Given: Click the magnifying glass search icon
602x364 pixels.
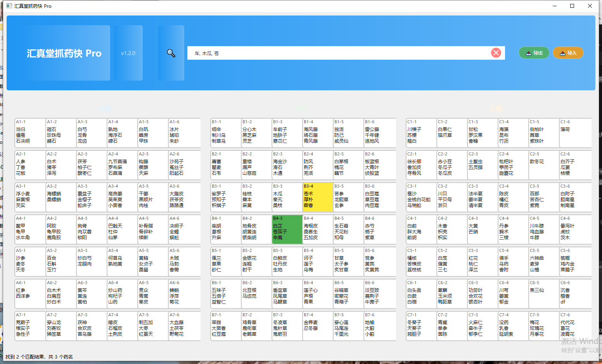Looking at the screenshot, I should click(x=171, y=53).
